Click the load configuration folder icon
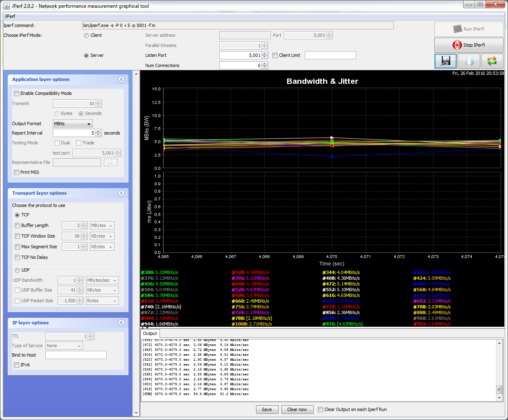 click(469, 61)
